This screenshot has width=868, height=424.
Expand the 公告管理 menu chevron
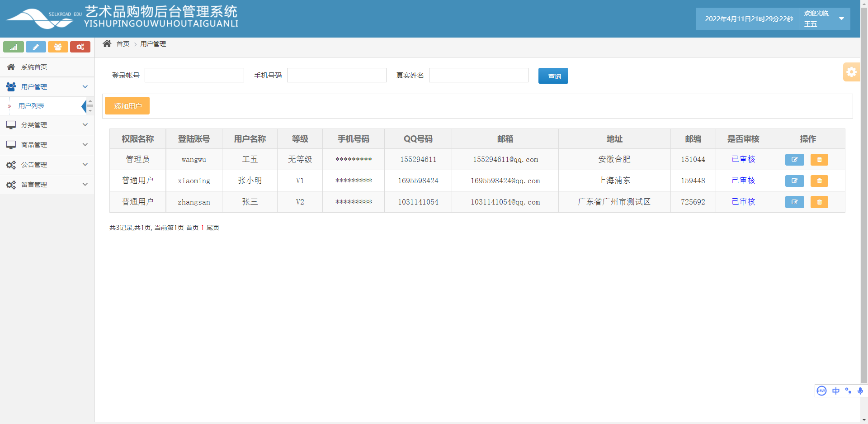[x=85, y=164]
